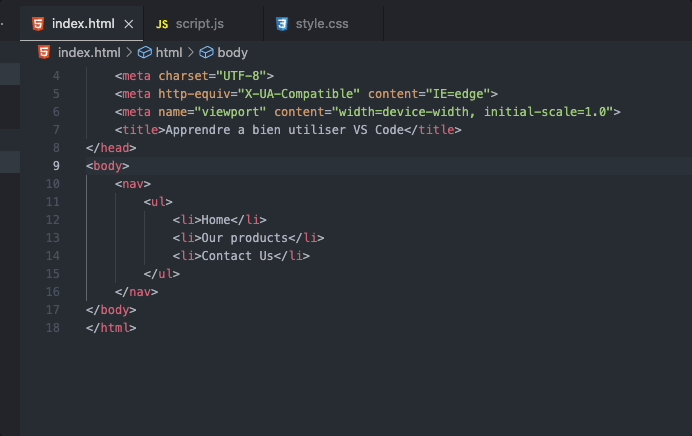Viewport: 692px width, 436px height.
Task: Click the JS icon on script.js tab
Action: tap(162, 24)
